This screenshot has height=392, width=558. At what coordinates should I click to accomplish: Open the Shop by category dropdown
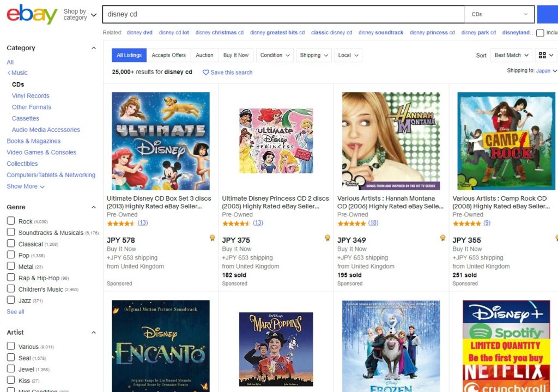pos(80,15)
